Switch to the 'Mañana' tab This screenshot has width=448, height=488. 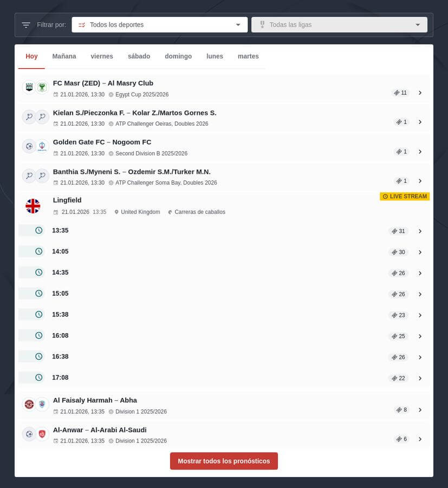click(x=64, y=56)
